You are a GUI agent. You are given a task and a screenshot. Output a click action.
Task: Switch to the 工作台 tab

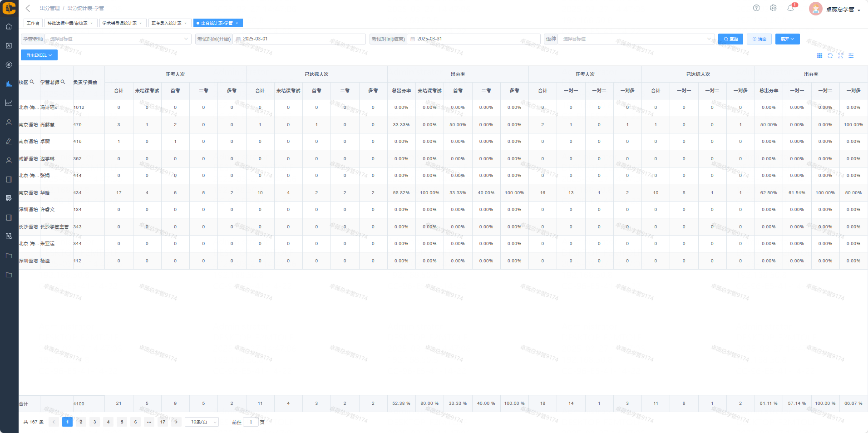click(33, 23)
